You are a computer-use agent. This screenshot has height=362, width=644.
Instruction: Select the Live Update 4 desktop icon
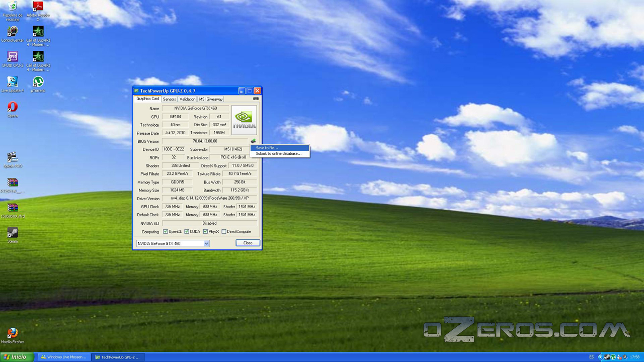click(x=13, y=85)
